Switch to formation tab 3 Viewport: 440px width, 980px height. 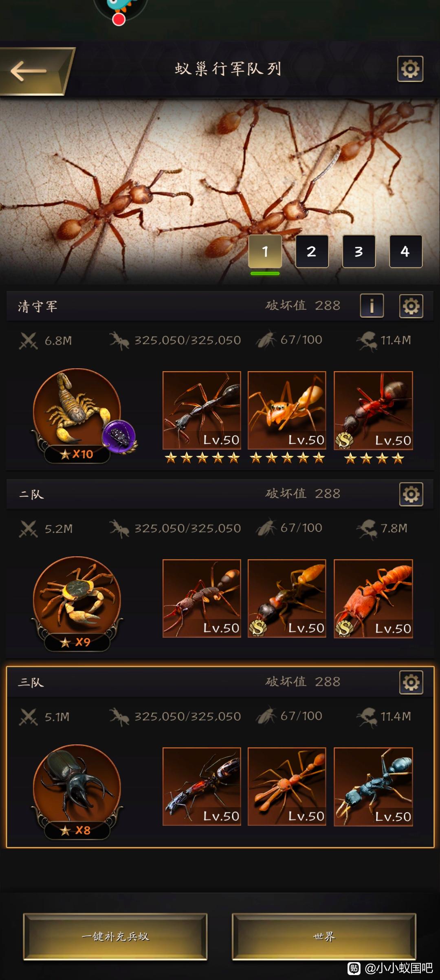(359, 252)
